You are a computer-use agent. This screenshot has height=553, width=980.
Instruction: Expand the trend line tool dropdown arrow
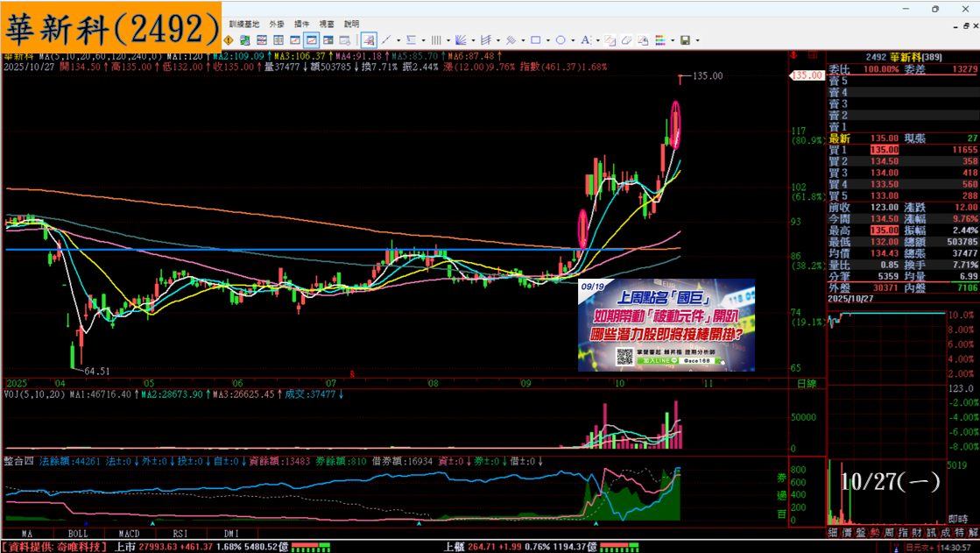click(x=398, y=40)
